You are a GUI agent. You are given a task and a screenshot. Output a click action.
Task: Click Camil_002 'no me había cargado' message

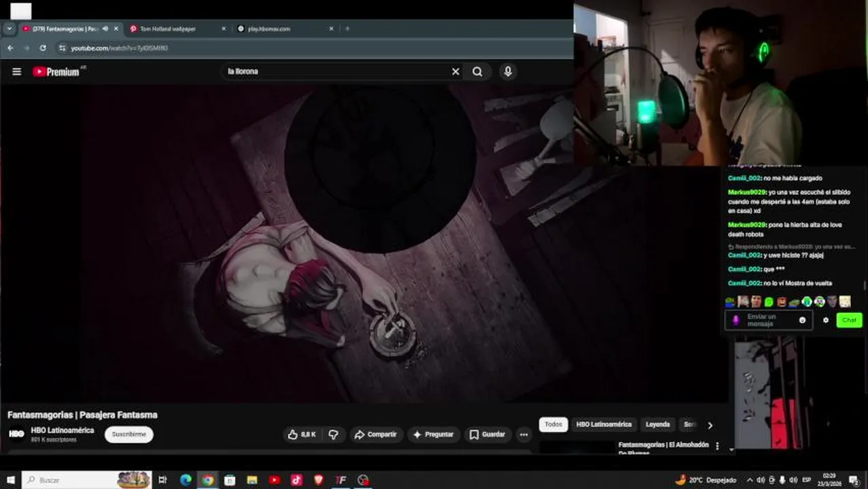click(x=775, y=178)
